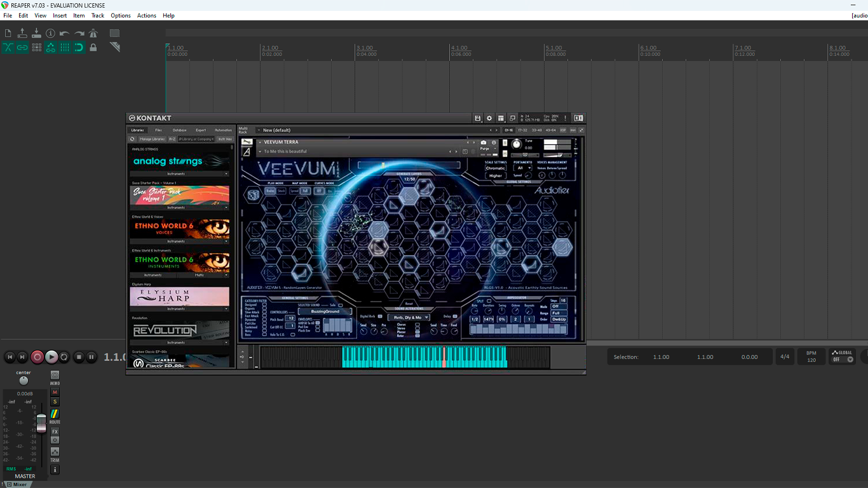Open the Chromatic scale dropdown
The image size is (868, 488).
pyautogui.click(x=496, y=168)
